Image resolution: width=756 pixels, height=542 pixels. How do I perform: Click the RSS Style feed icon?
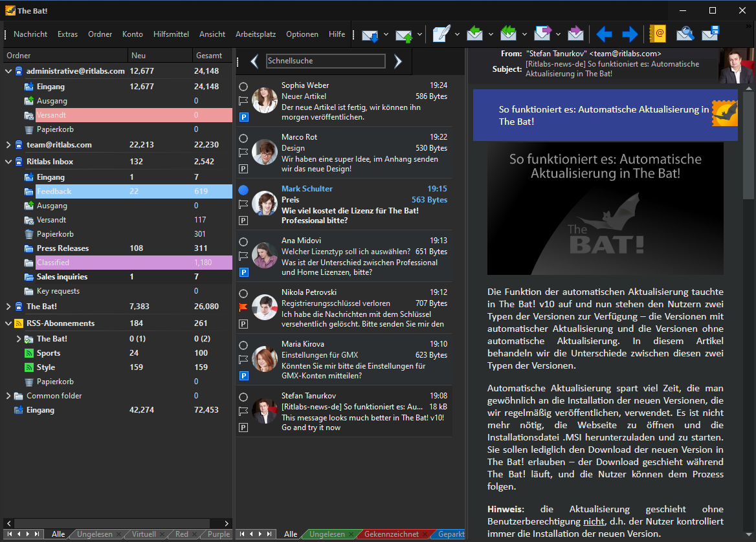point(29,367)
